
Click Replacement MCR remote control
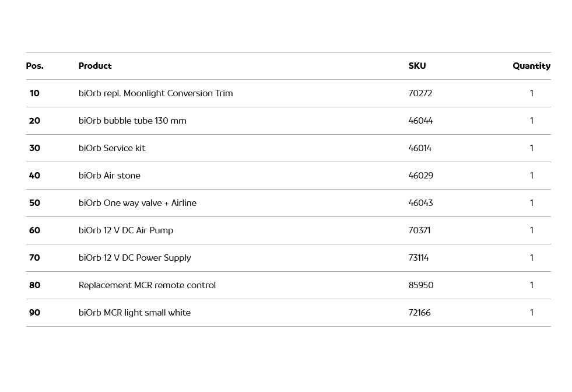pos(147,285)
